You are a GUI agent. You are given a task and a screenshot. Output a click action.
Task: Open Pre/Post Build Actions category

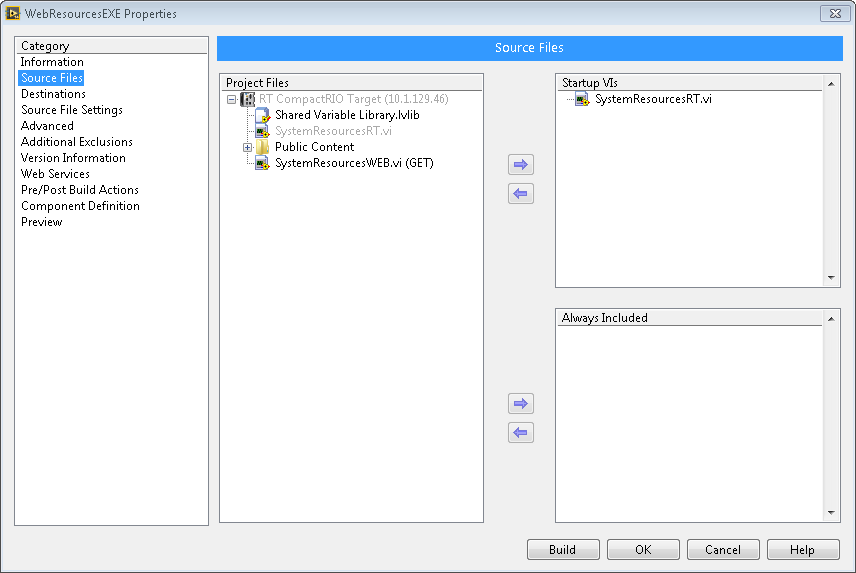click(x=80, y=190)
